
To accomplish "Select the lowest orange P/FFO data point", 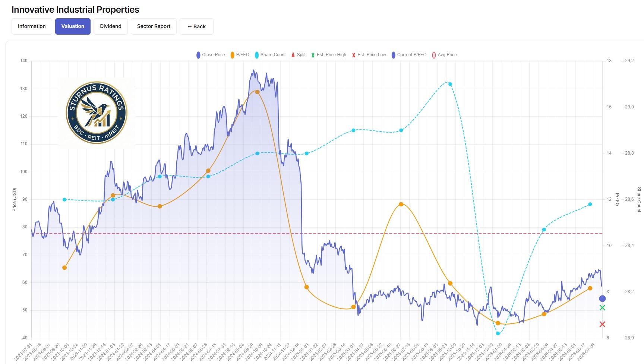I will click(498, 323).
